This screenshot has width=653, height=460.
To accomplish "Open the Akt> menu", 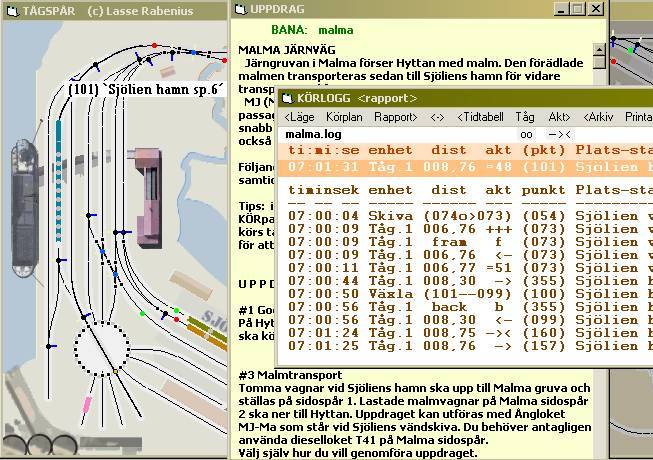I will pos(559,117).
